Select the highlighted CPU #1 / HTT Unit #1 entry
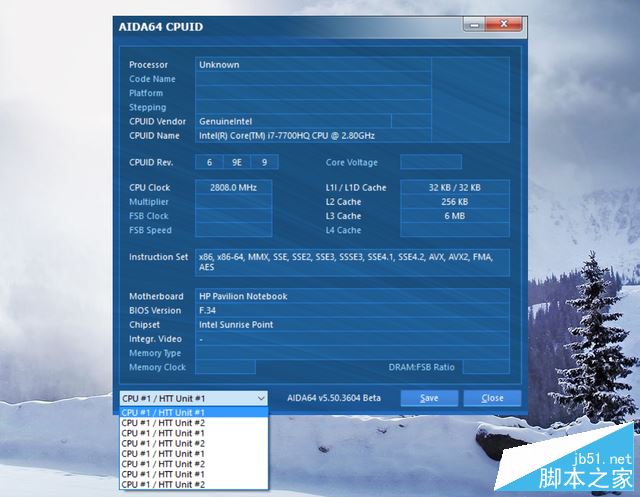The image size is (640, 497). coord(194,413)
